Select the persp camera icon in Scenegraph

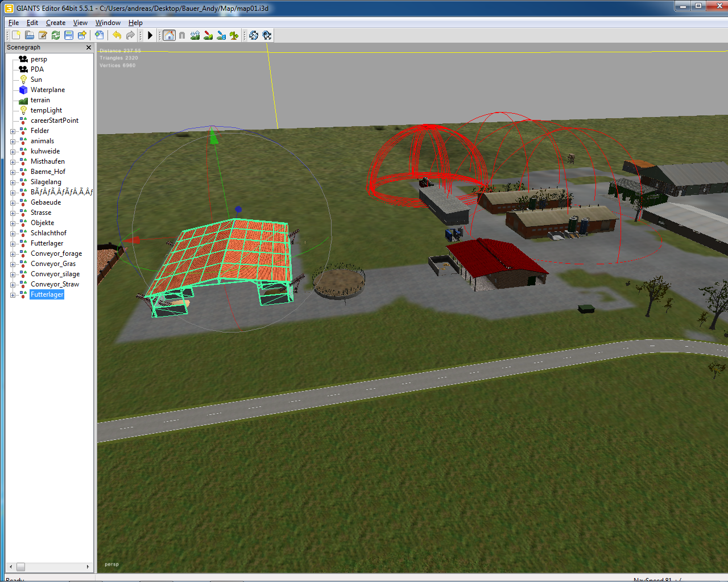point(23,59)
